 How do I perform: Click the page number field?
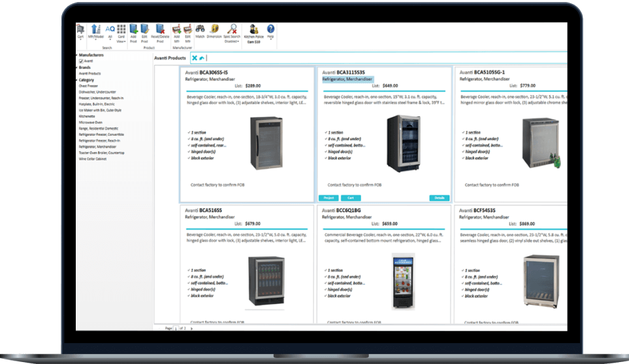click(x=176, y=328)
